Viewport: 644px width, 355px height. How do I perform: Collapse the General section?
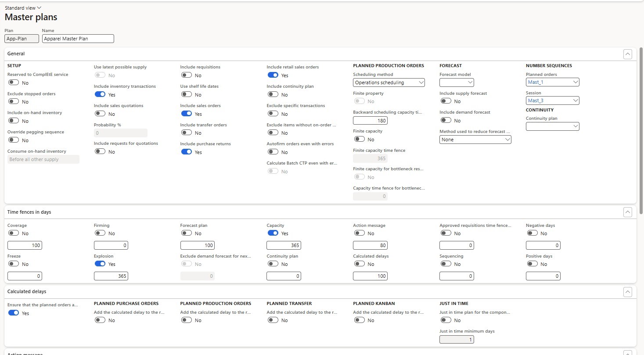coord(628,54)
